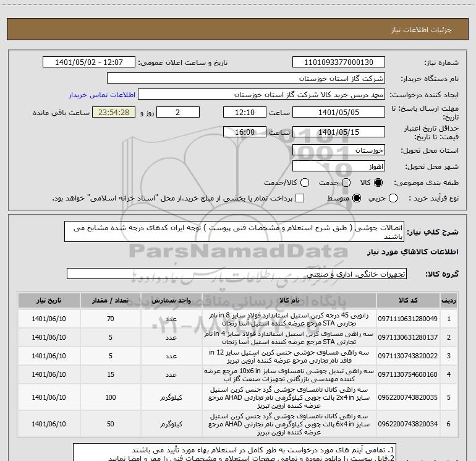The height and width of the screenshot is (461, 476).
Task: Choose the جزیی purchase type radio
Action: pos(393,198)
